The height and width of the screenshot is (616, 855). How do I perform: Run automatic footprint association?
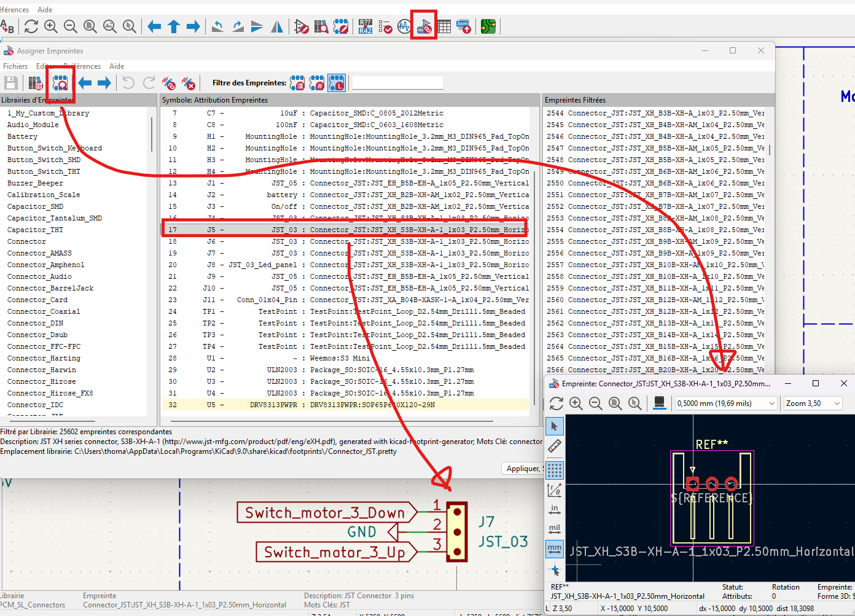[x=169, y=83]
